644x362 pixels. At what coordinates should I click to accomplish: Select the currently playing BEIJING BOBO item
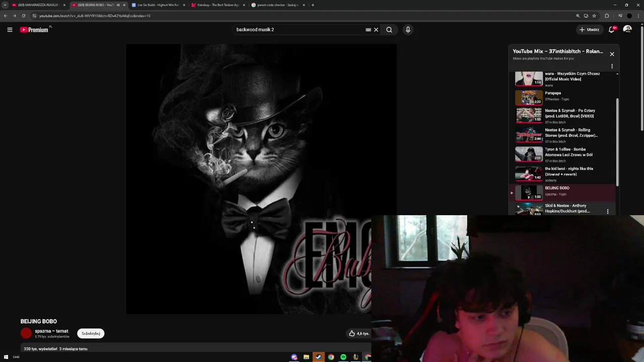tap(563, 193)
